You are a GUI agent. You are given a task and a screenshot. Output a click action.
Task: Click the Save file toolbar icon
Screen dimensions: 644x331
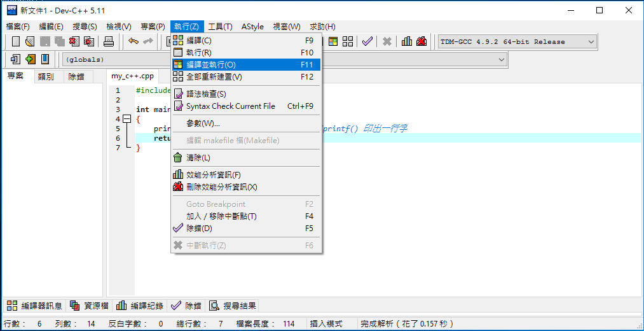tap(45, 41)
